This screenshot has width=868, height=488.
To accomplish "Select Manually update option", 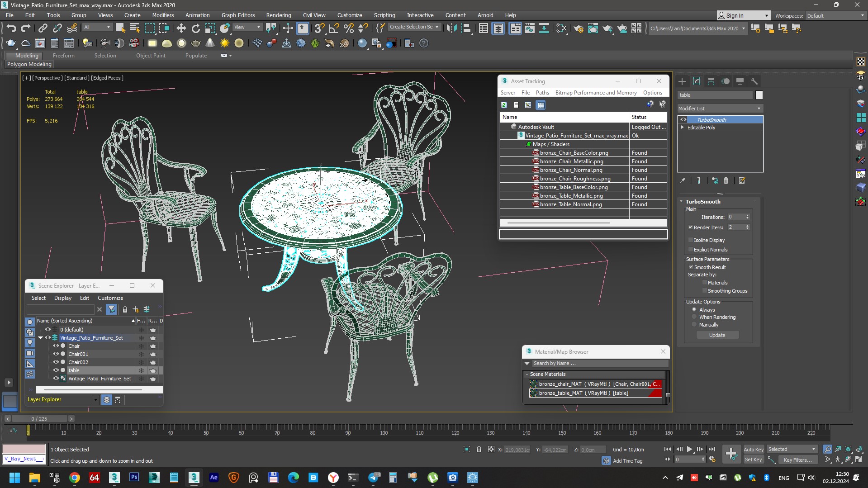I will (x=694, y=325).
